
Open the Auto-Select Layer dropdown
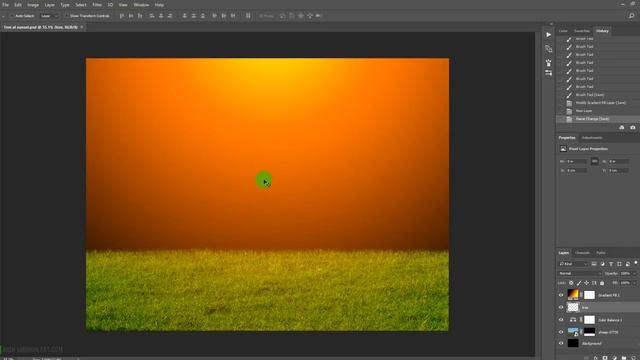[49, 16]
